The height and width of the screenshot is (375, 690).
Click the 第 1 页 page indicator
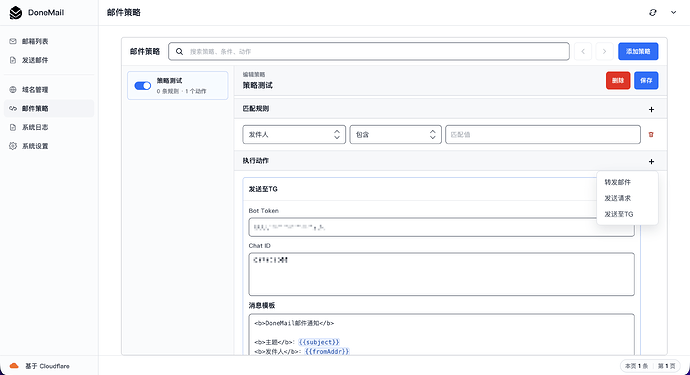(x=666, y=366)
